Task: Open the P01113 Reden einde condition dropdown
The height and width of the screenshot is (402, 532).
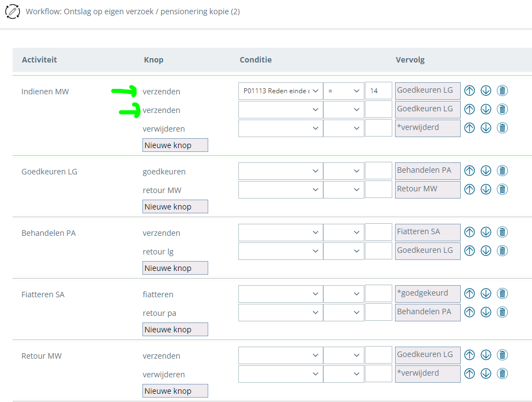Action: 280,91
